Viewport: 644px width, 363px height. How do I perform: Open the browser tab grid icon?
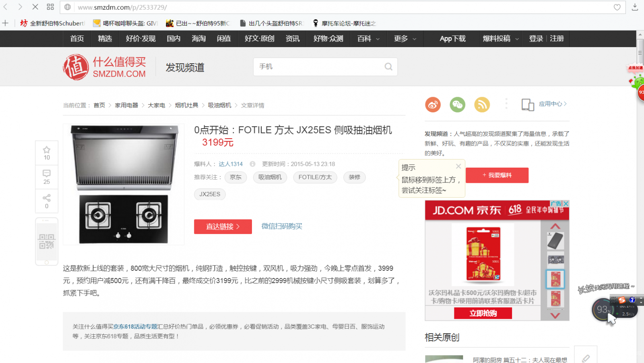[x=50, y=7]
